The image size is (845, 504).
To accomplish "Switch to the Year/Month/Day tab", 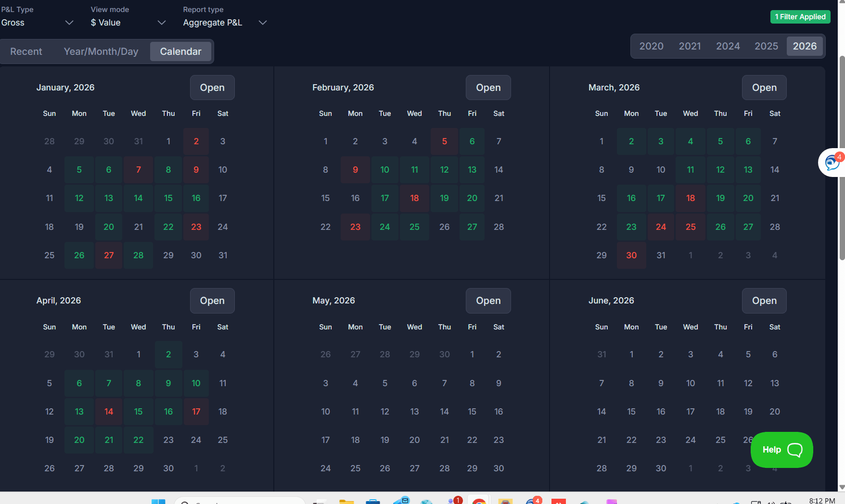I will pos(101,51).
